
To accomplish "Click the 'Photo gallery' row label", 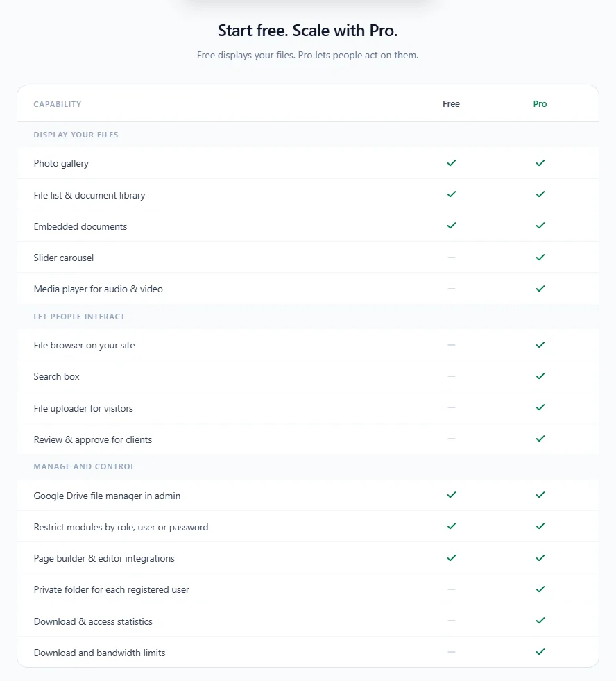I will pyautogui.click(x=61, y=163).
